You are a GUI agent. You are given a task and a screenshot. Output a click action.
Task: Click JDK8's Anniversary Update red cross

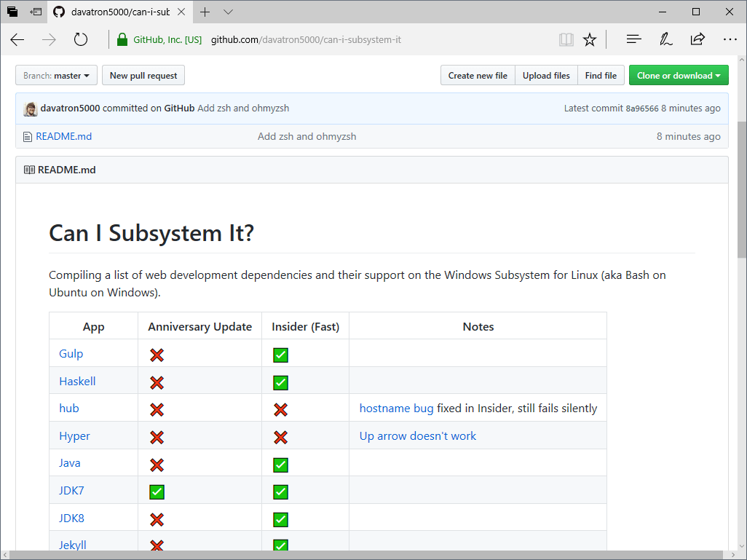[157, 519]
